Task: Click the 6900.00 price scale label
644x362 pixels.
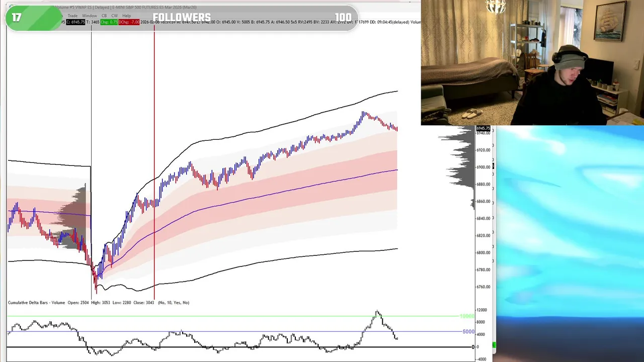Action: pos(483,167)
